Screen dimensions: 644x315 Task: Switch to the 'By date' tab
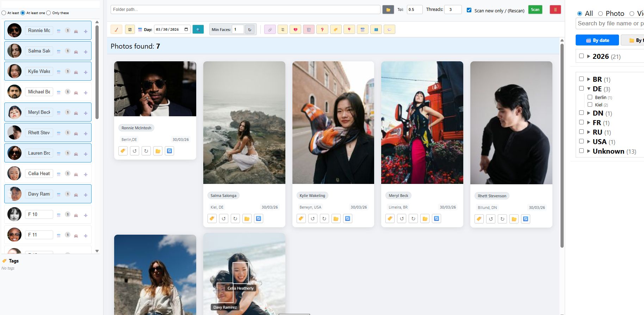point(597,40)
